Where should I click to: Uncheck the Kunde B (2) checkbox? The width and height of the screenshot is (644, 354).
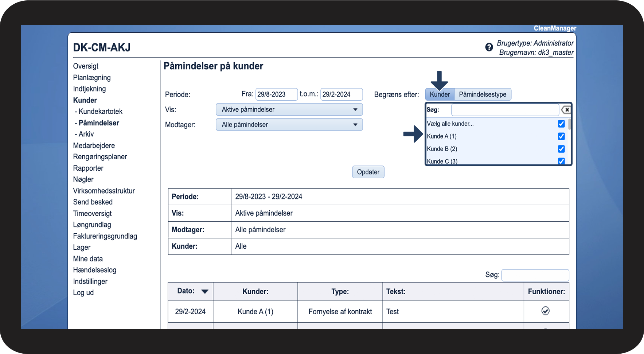[x=561, y=149]
